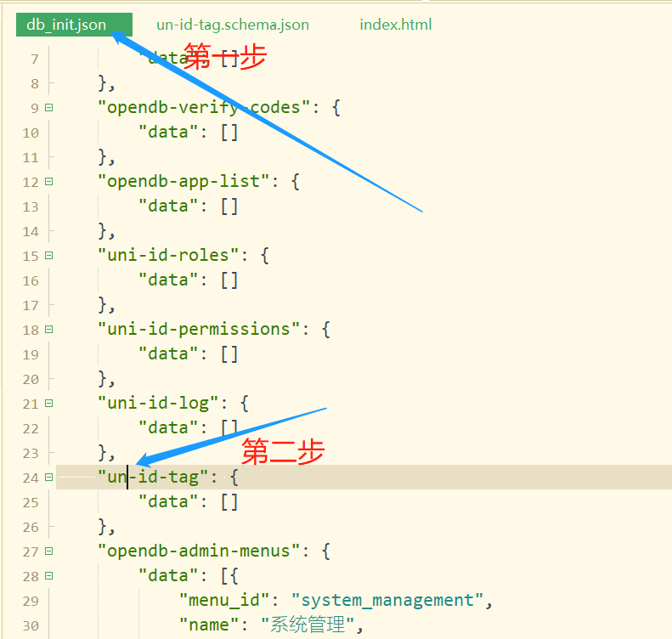Collapse the uni-id-log block at line 21
672x639 pixels.
(49, 404)
